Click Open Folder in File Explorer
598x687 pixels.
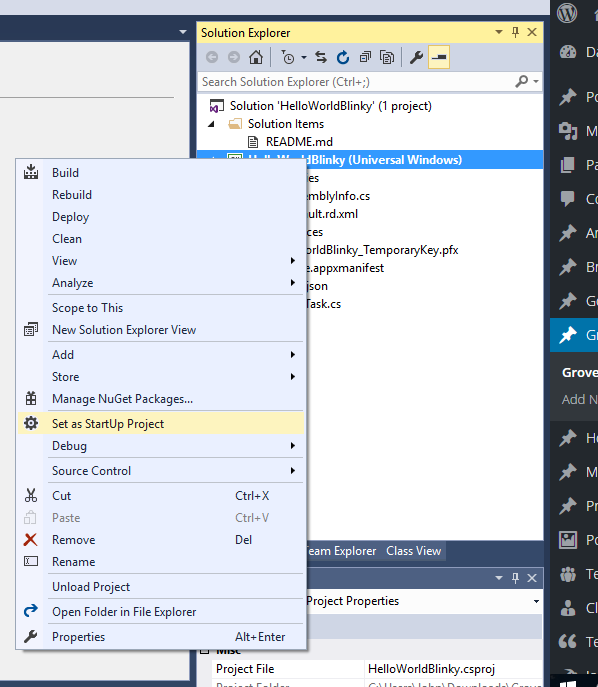[x=160, y=612]
